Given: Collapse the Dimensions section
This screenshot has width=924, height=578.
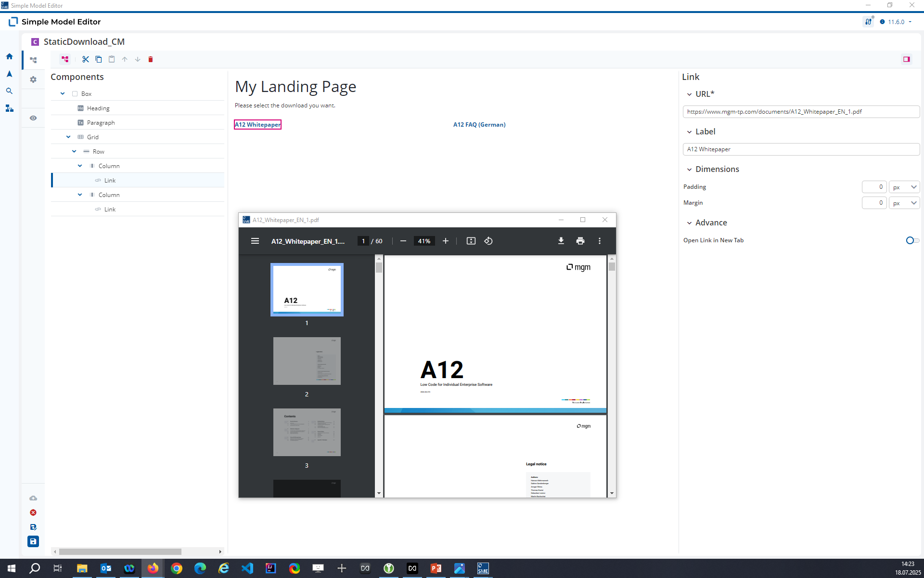Looking at the screenshot, I should [x=689, y=170].
